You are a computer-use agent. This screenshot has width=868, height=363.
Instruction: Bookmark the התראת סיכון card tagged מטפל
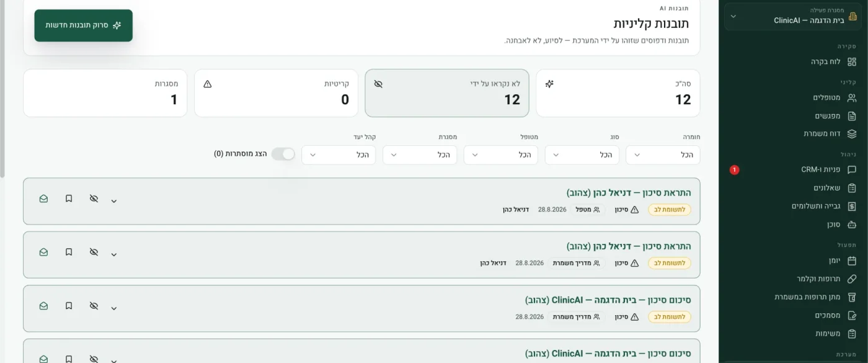(x=69, y=199)
